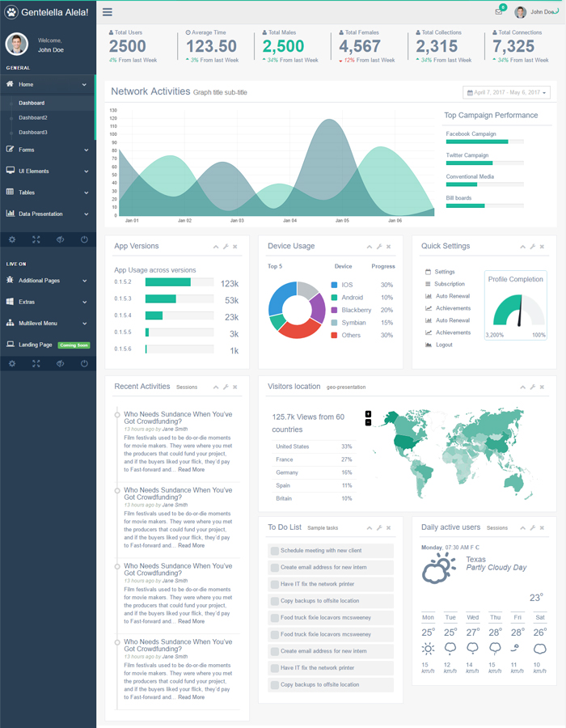The image size is (566, 728).
Task: Select Dashboard2 in the sidebar
Action: pos(33,118)
